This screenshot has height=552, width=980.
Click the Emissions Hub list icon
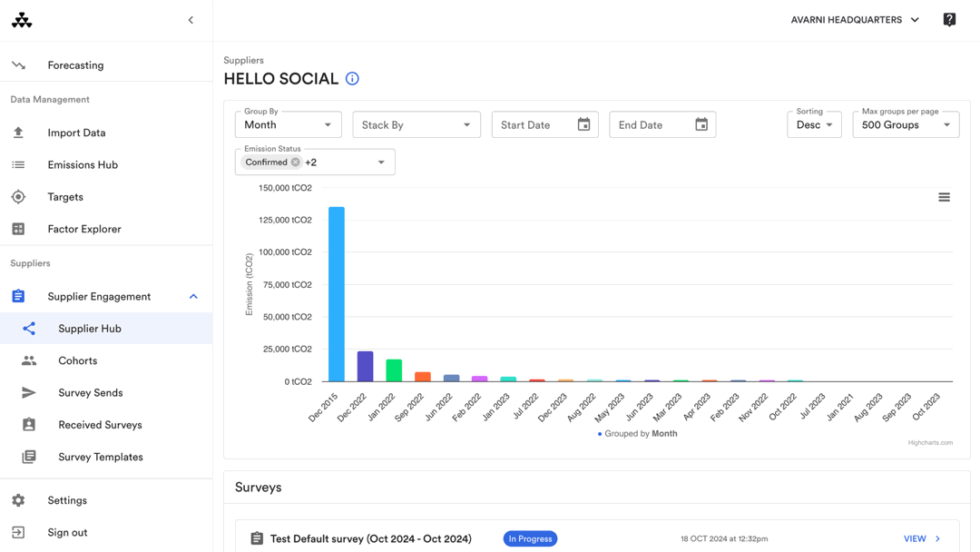[x=18, y=165]
